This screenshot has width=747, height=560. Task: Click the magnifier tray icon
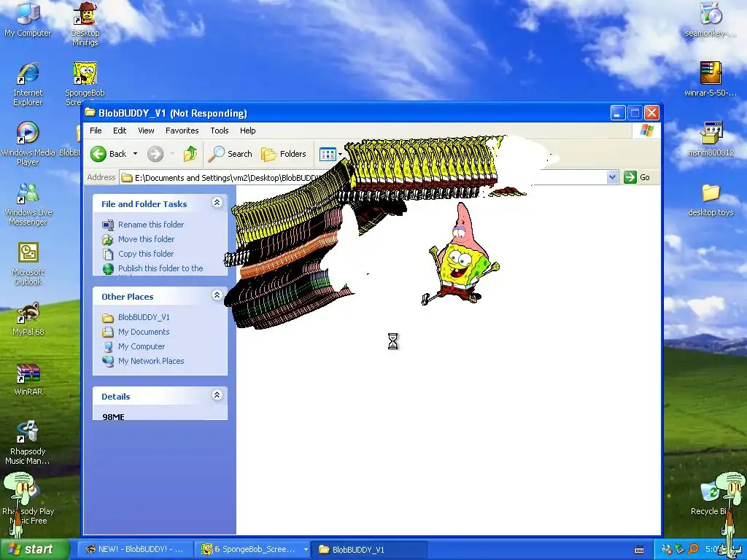pyautogui.click(x=693, y=549)
